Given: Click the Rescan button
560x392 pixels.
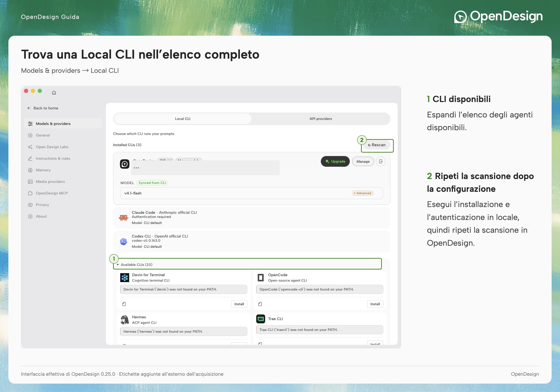Looking at the screenshot, I should tap(377, 145).
